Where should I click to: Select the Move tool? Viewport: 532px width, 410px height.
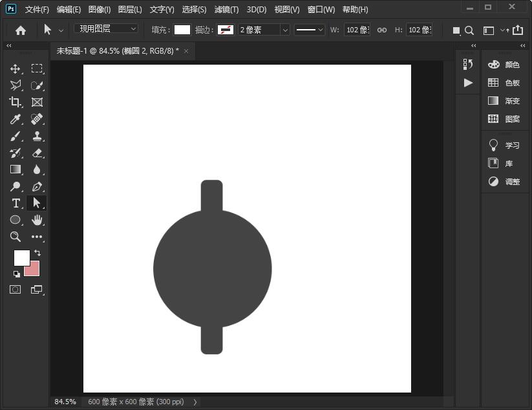(x=16, y=69)
